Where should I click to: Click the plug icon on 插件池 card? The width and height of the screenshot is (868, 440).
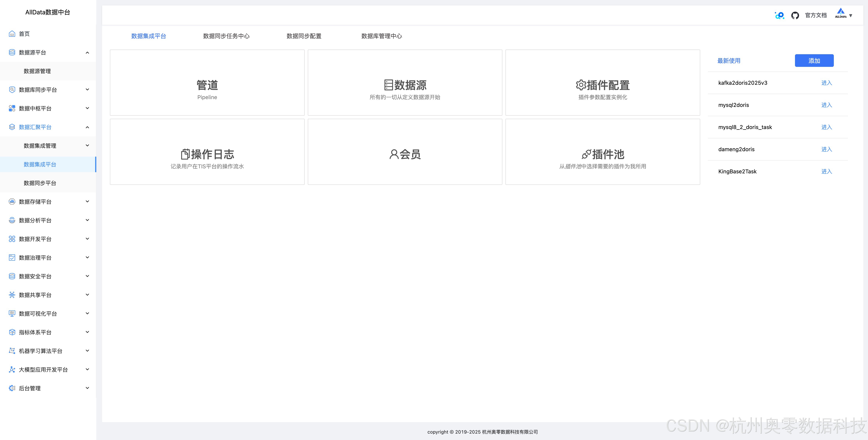(586, 155)
